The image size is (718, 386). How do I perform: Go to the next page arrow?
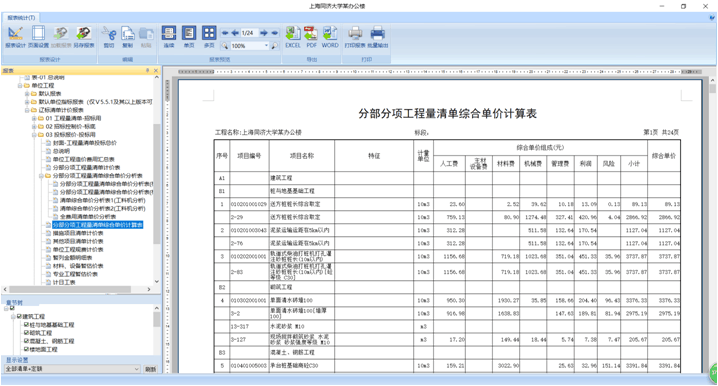coord(264,33)
